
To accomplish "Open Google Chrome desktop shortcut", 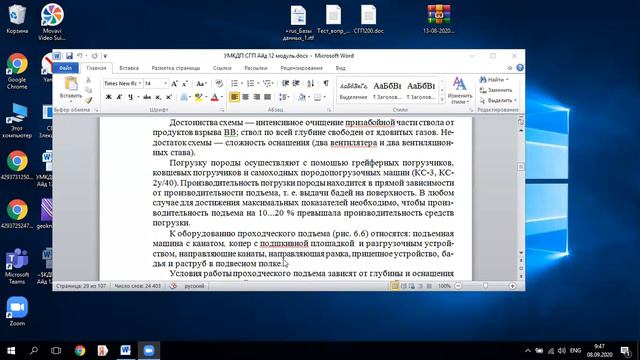I will (x=17, y=71).
